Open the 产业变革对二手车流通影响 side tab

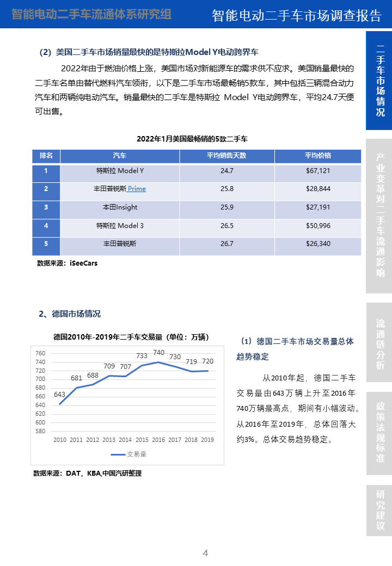pyautogui.click(x=379, y=216)
